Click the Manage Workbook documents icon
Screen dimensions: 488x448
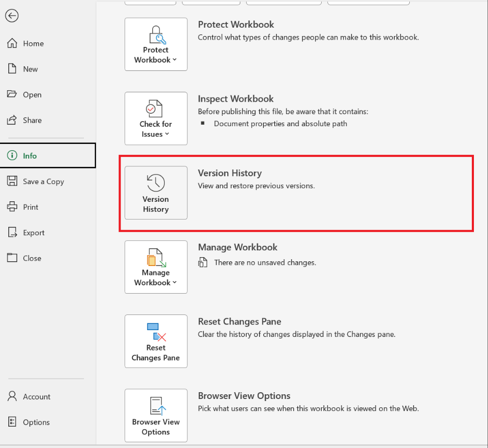click(x=156, y=258)
